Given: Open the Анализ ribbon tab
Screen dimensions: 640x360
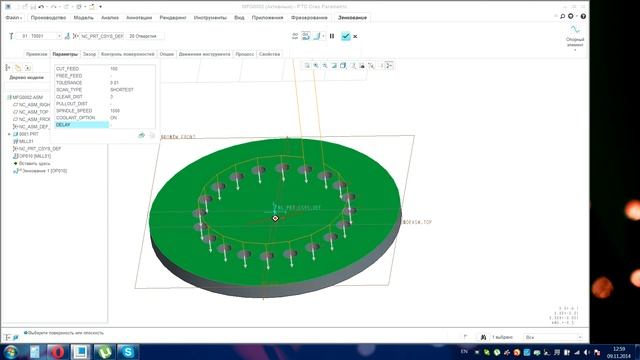Looking at the screenshot, I should 110,18.
